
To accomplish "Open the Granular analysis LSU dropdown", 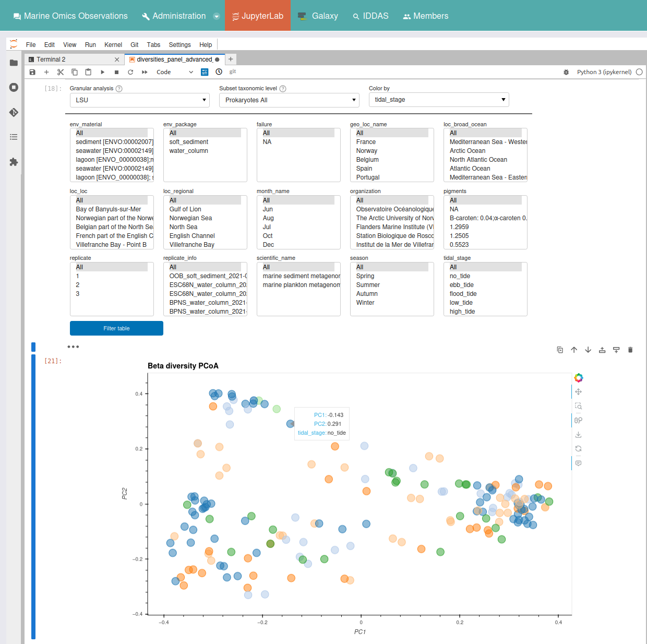I will tap(139, 100).
